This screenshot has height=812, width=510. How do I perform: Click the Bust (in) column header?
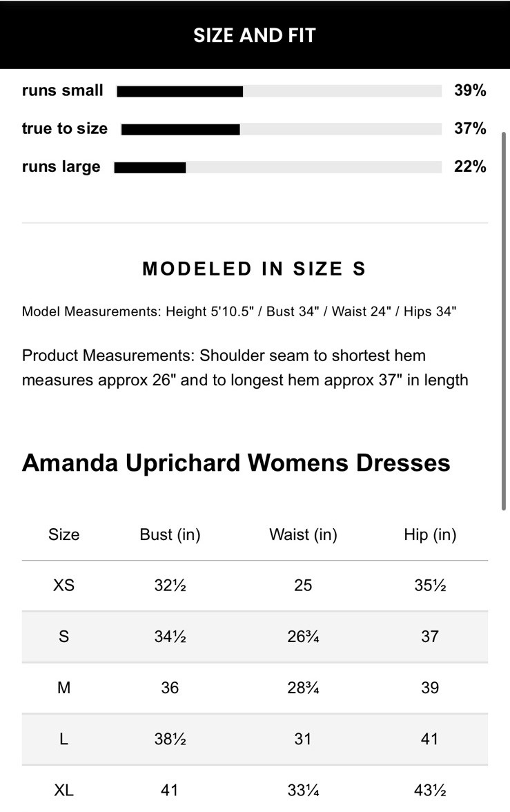coord(170,534)
